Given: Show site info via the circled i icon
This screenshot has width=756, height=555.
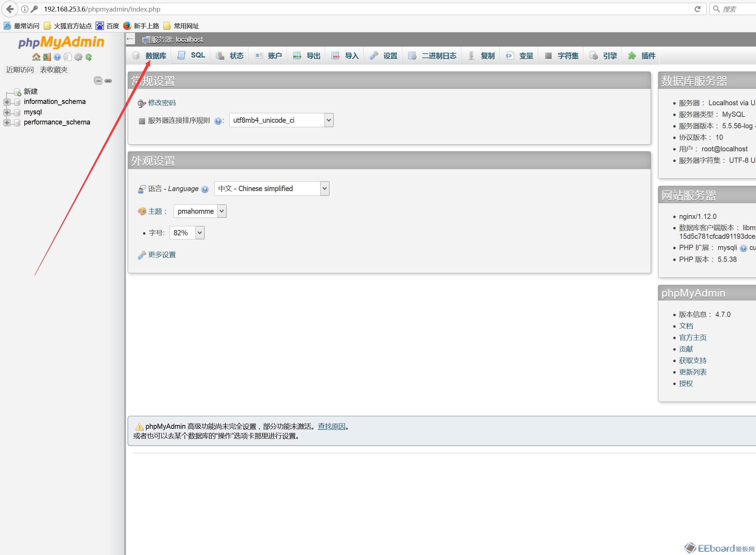Looking at the screenshot, I should point(25,9).
